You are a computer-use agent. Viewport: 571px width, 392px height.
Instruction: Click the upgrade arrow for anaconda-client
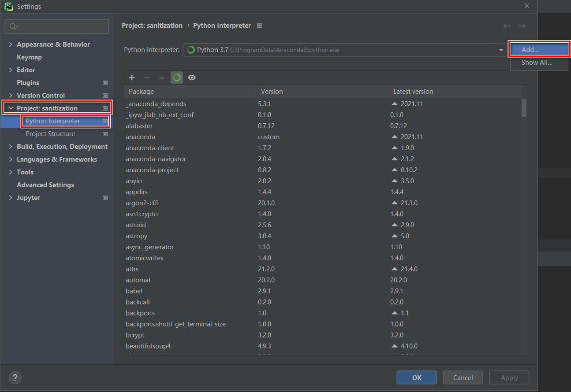coord(395,148)
